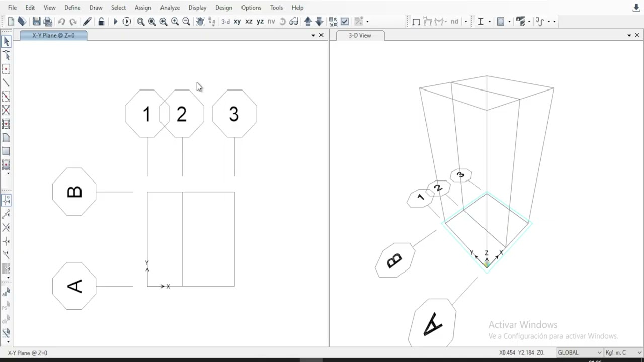Open the Design menu
Screen dimensions: 644x362
(x=224, y=8)
